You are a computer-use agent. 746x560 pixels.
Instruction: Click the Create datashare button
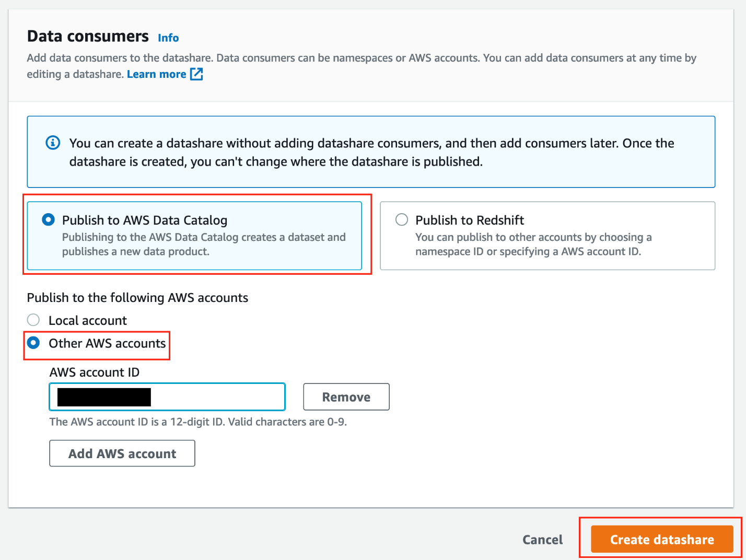pyautogui.click(x=662, y=540)
